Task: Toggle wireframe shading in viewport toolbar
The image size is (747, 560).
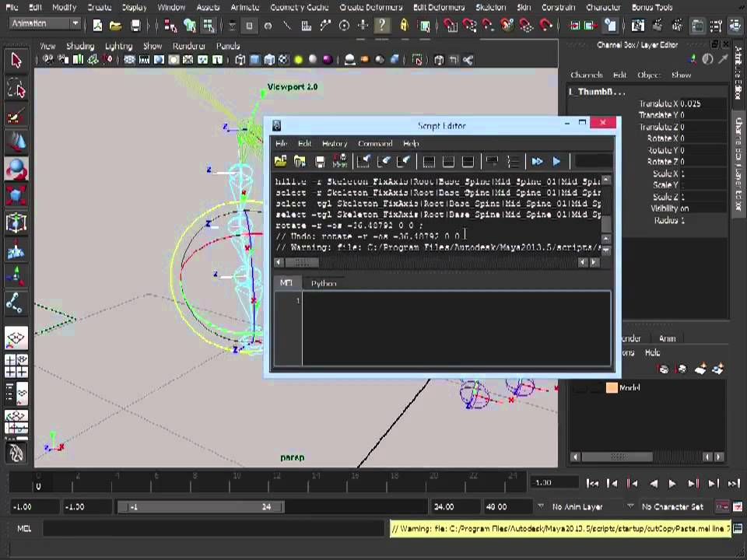Action: click(240, 60)
